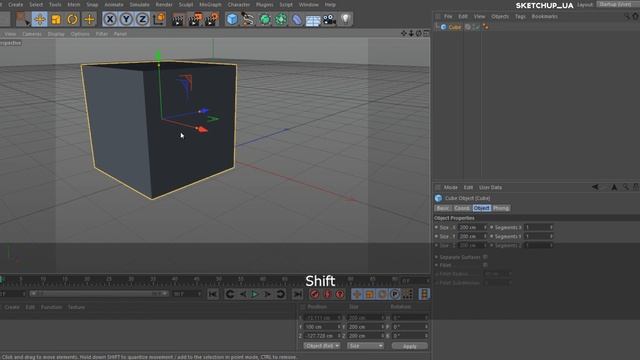Image resolution: width=640 pixels, height=360 pixels.
Task: Click the viewport rotate-camera icon
Action: [x=418, y=33]
